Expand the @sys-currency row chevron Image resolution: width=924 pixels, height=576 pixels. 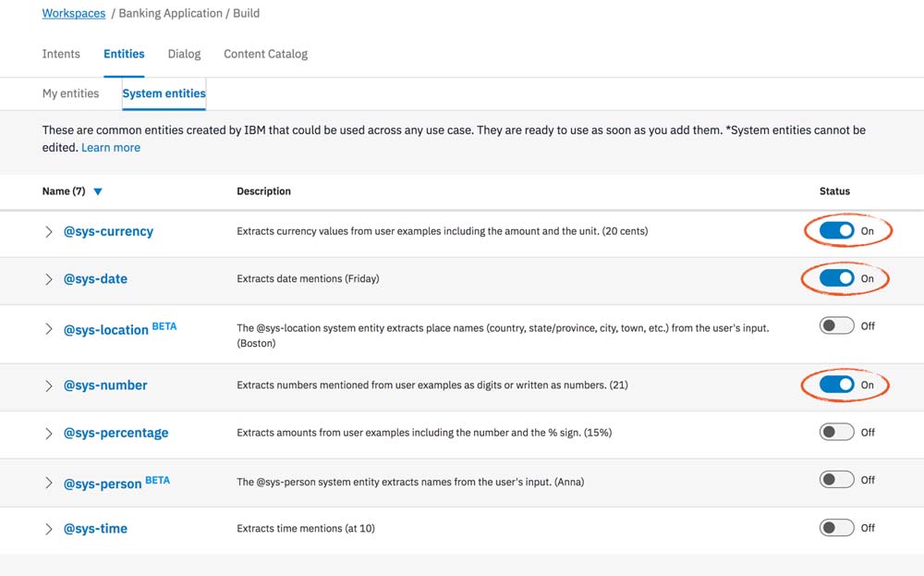pyautogui.click(x=49, y=232)
